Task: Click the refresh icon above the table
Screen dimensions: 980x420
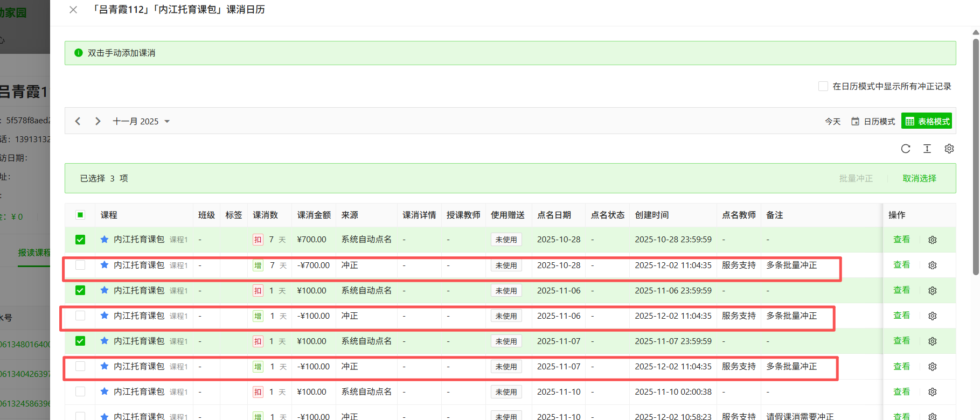Action: click(x=906, y=149)
